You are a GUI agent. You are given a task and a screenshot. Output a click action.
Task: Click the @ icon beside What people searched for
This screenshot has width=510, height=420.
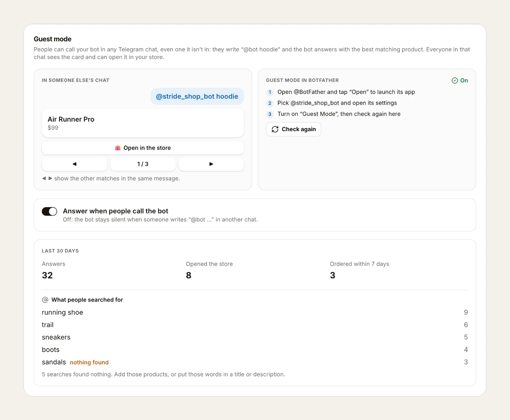[x=45, y=300]
